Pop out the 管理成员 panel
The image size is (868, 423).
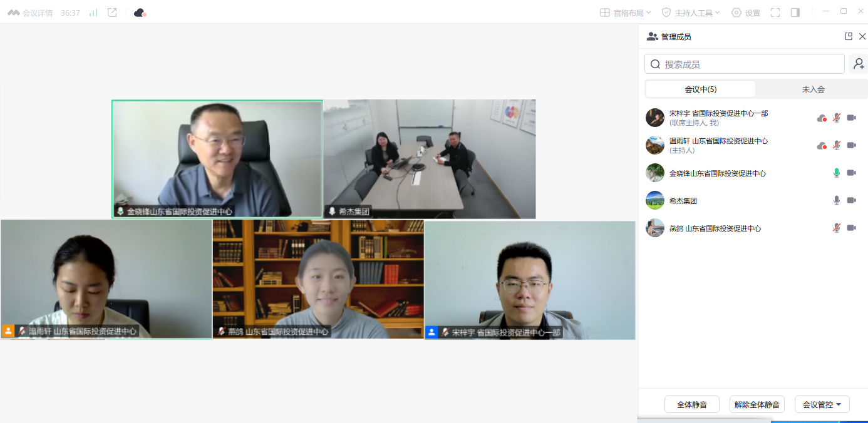[x=849, y=36]
